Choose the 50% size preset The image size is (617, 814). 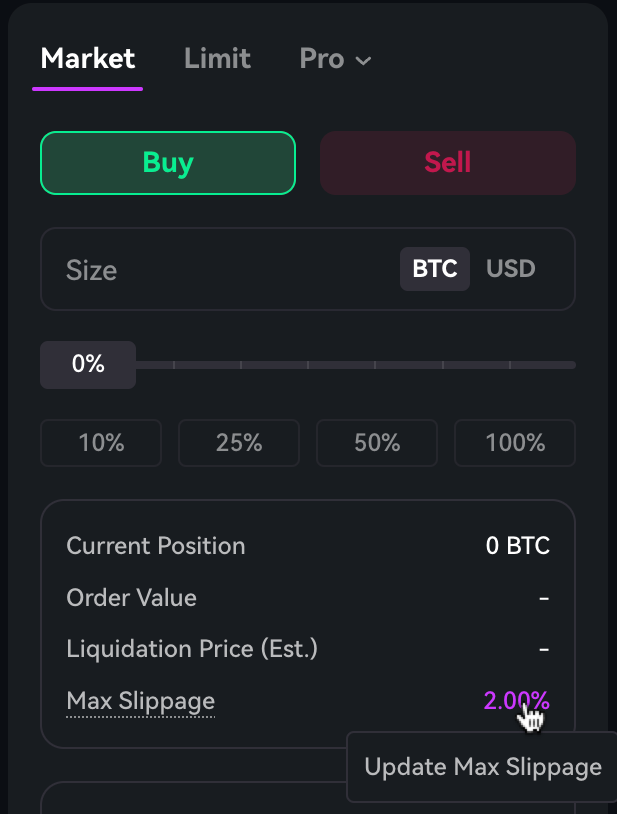pyautogui.click(x=377, y=443)
